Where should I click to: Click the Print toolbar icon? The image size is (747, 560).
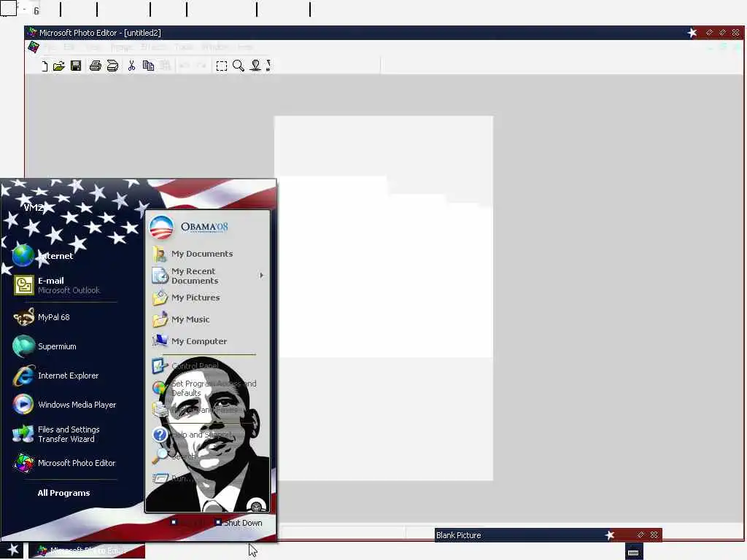coord(96,66)
